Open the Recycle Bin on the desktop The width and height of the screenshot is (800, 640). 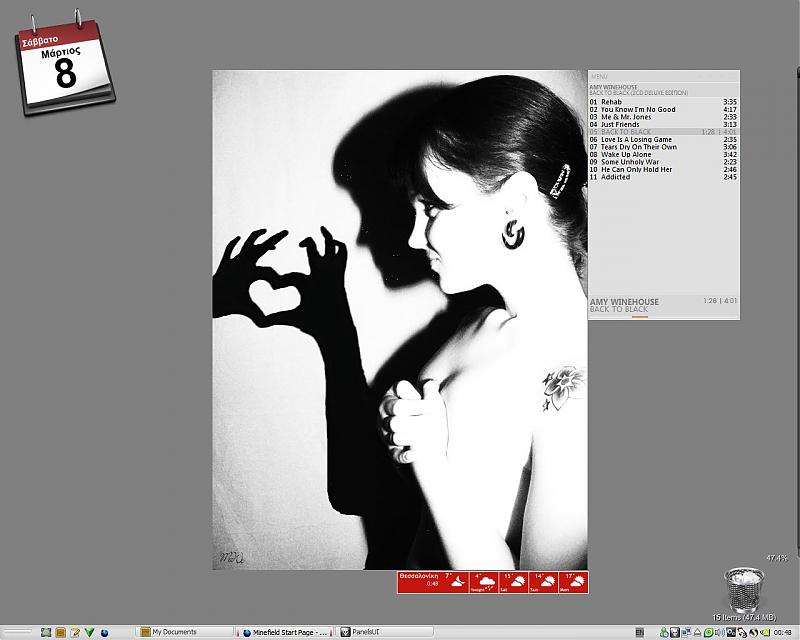click(744, 589)
